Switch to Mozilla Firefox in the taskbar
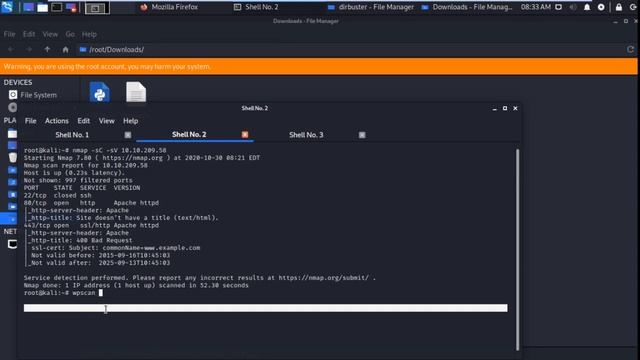 tap(169, 7)
